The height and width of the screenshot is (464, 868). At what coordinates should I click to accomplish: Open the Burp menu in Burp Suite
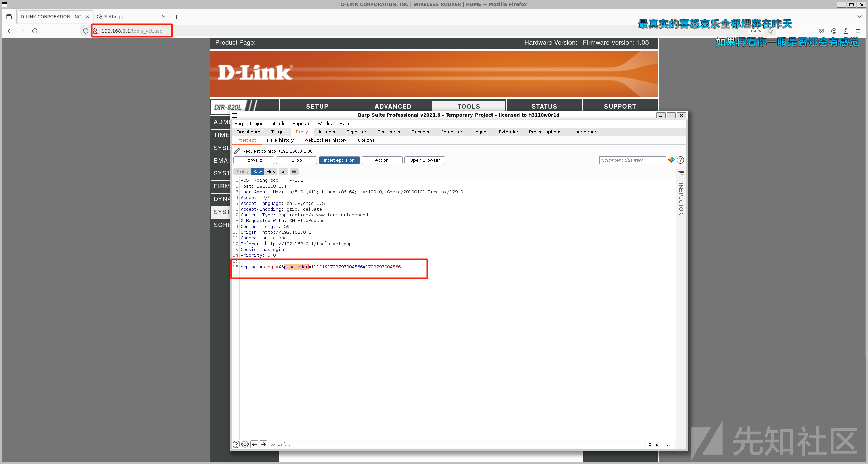click(239, 123)
